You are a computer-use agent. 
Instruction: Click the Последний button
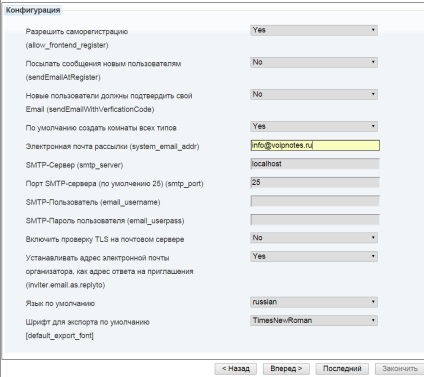342,369
